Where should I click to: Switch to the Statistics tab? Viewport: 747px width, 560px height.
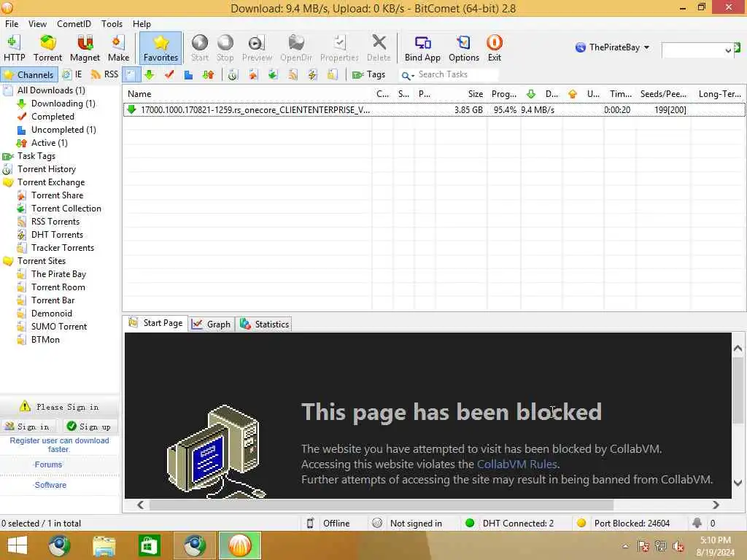pos(265,324)
